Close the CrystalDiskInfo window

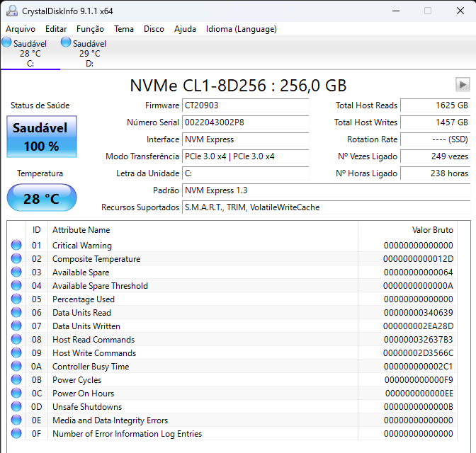[x=460, y=11]
